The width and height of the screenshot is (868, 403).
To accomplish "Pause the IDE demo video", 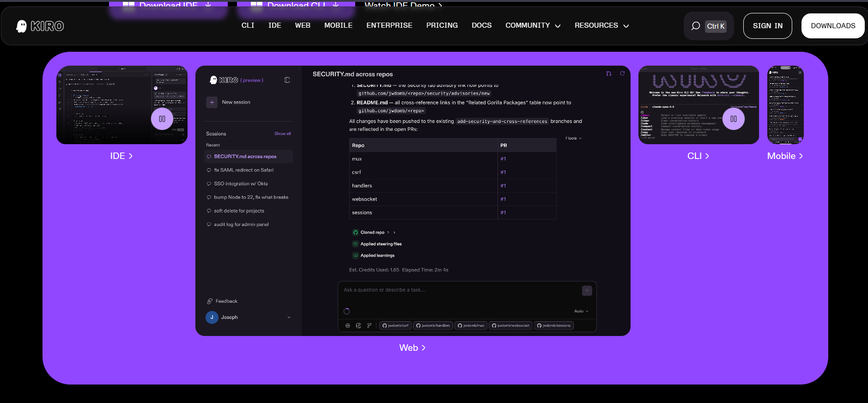I will 162,119.
